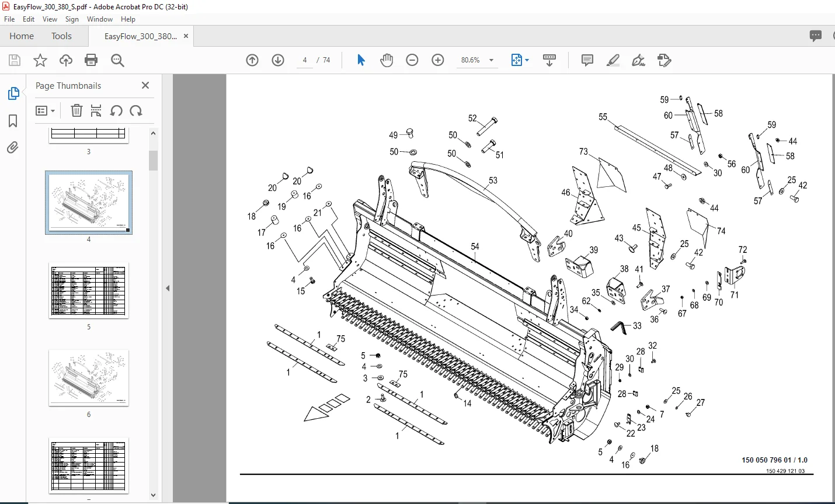Screen dimensions: 835x504
Task: Zoom out with the minus button
Action: point(412,60)
